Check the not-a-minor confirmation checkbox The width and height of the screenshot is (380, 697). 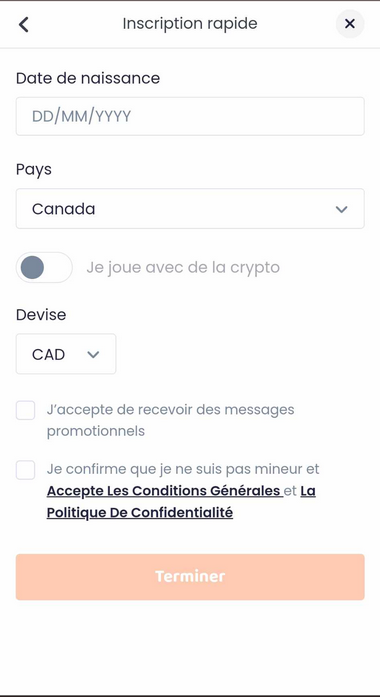(25, 470)
